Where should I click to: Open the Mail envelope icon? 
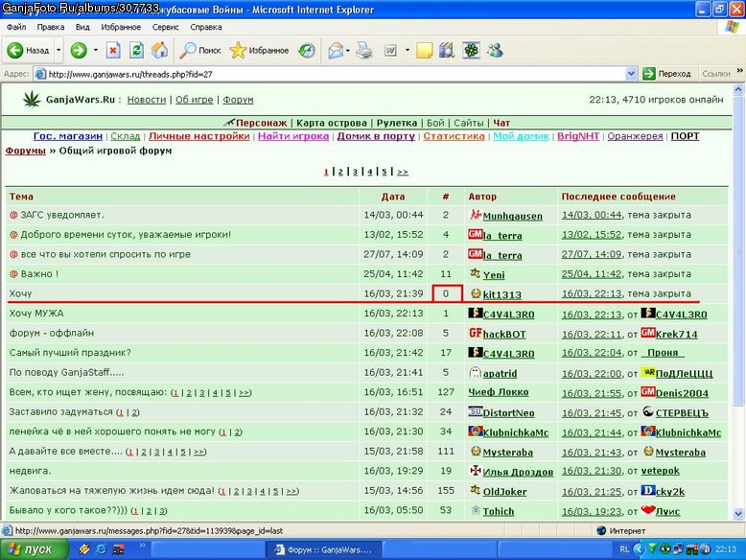336,50
